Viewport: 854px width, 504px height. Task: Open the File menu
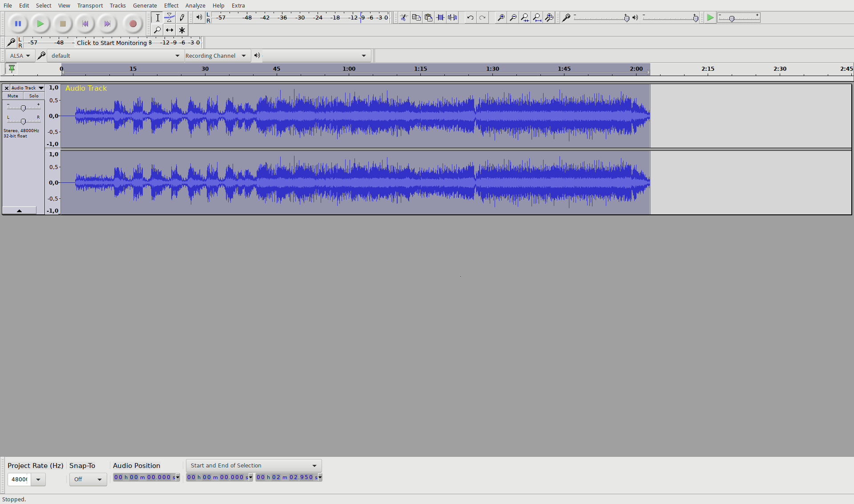pyautogui.click(x=8, y=5)
